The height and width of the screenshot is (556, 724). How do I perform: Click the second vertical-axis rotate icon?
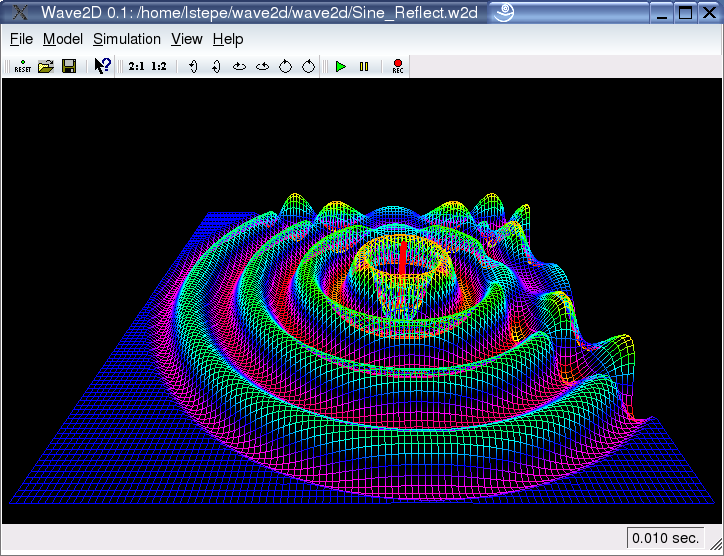coord(216,66)
